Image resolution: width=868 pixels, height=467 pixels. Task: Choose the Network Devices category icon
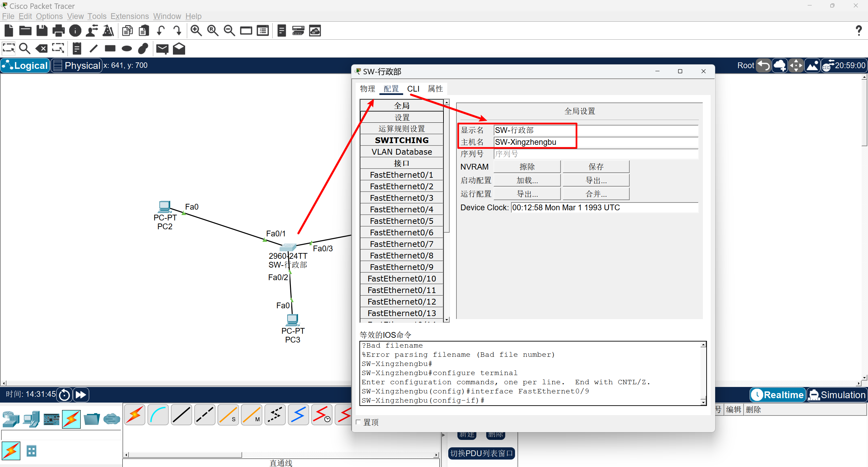pos(11,419)
